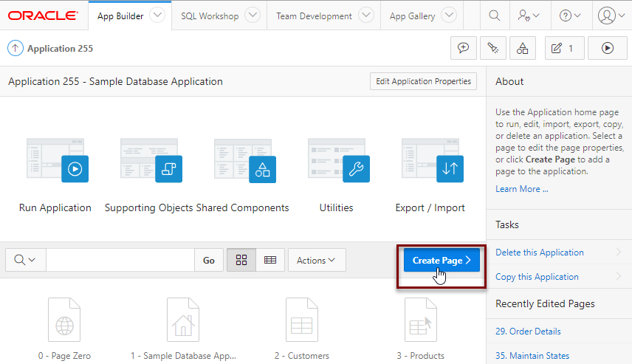Click the Learn More link
This screenshot has height=364, width=632.
tap(521, 189)
